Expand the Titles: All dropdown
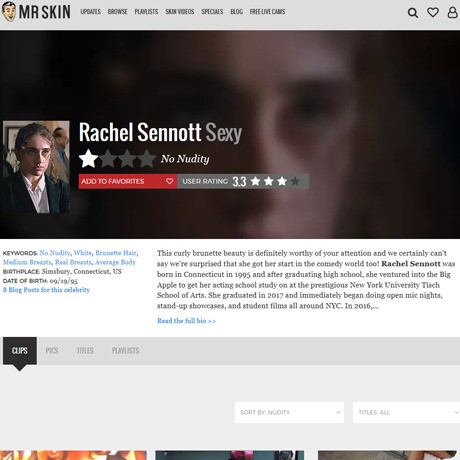Screen dimensions: 460x460 point(406,412)
